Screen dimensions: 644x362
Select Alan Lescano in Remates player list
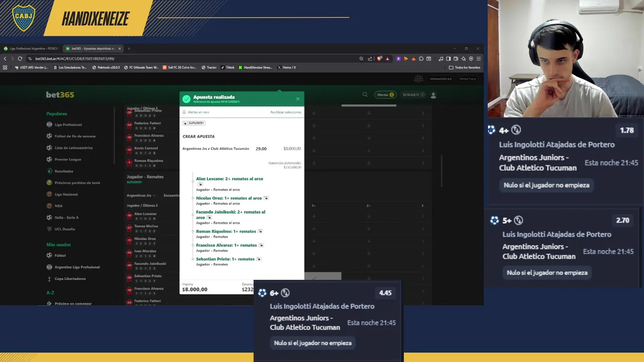(x=145, y=214)
